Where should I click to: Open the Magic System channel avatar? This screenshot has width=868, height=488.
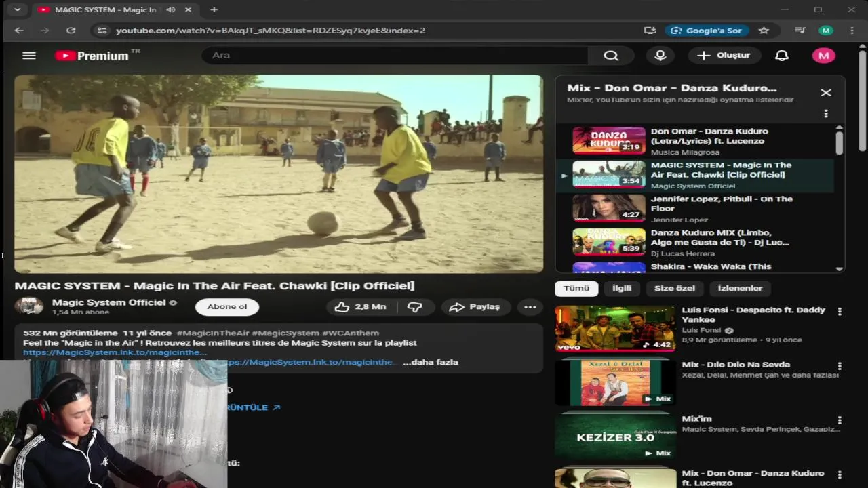coord(29,306)
